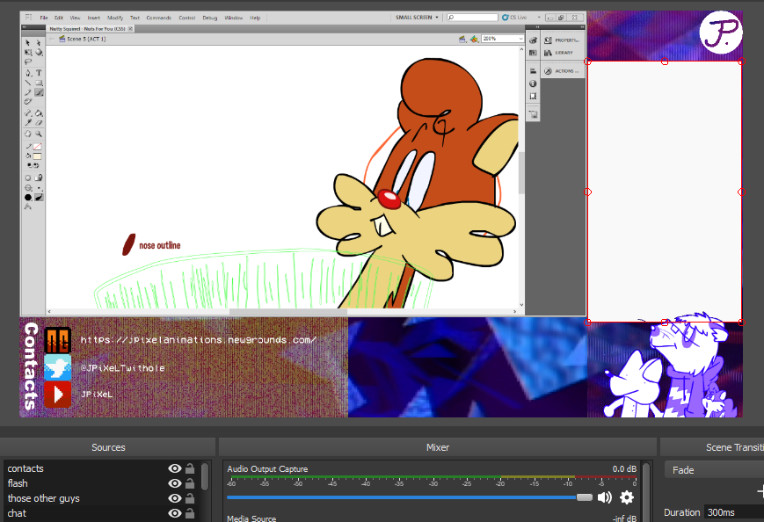
Task: Click the Fill color swatch
Action: point(38,156)
